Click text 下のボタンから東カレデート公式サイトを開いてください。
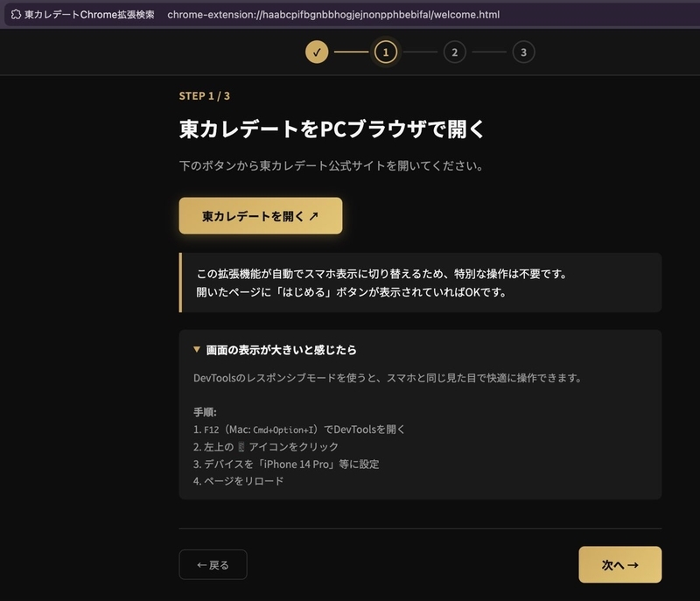 tap(332, 166)
